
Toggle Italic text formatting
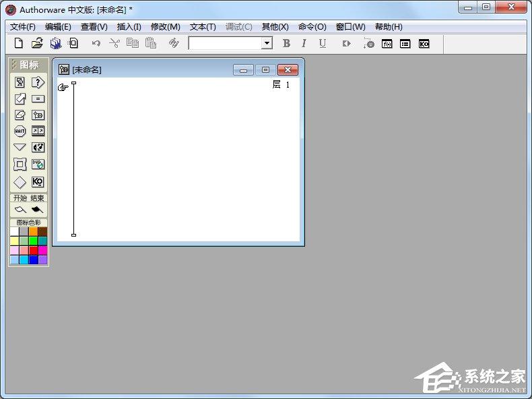coord(304,43)
